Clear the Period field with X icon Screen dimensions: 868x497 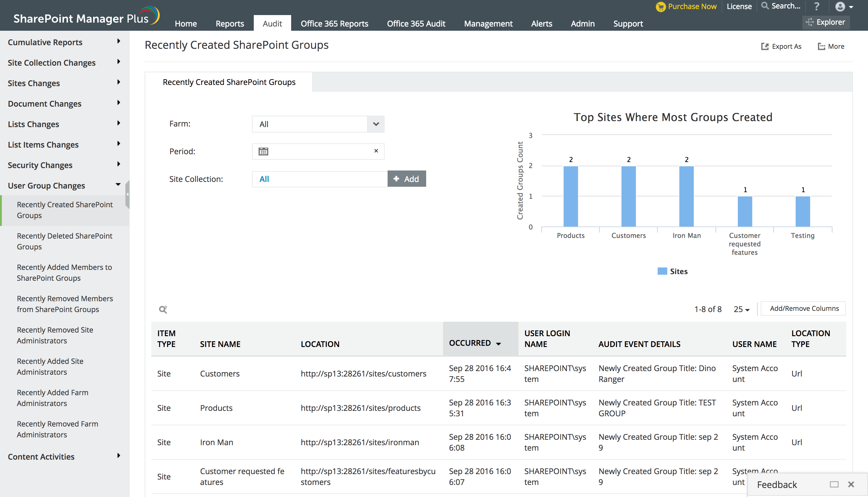[376, 151]
